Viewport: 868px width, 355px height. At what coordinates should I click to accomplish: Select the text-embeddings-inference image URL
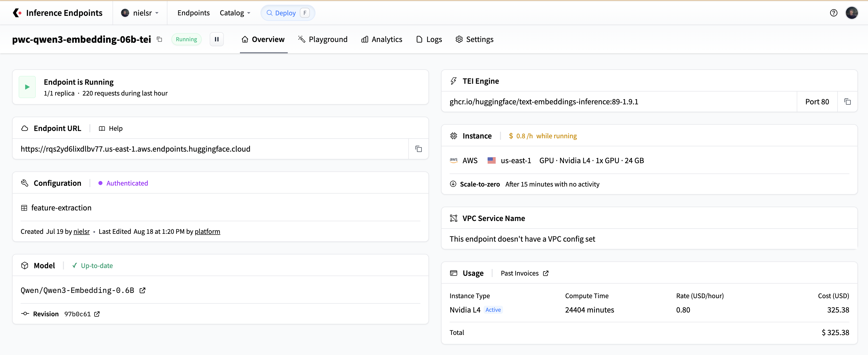point(544,102)
